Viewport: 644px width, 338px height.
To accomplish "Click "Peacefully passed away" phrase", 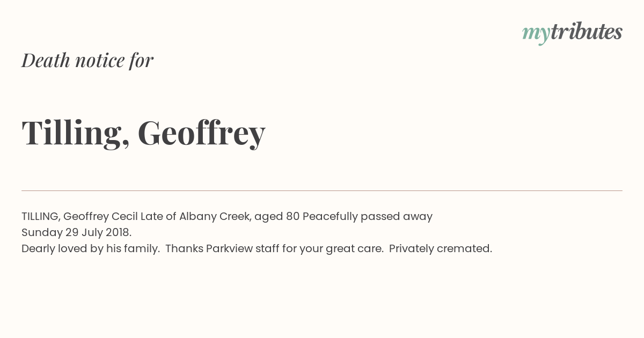I will pyautogui.click(x=368, y=217).
